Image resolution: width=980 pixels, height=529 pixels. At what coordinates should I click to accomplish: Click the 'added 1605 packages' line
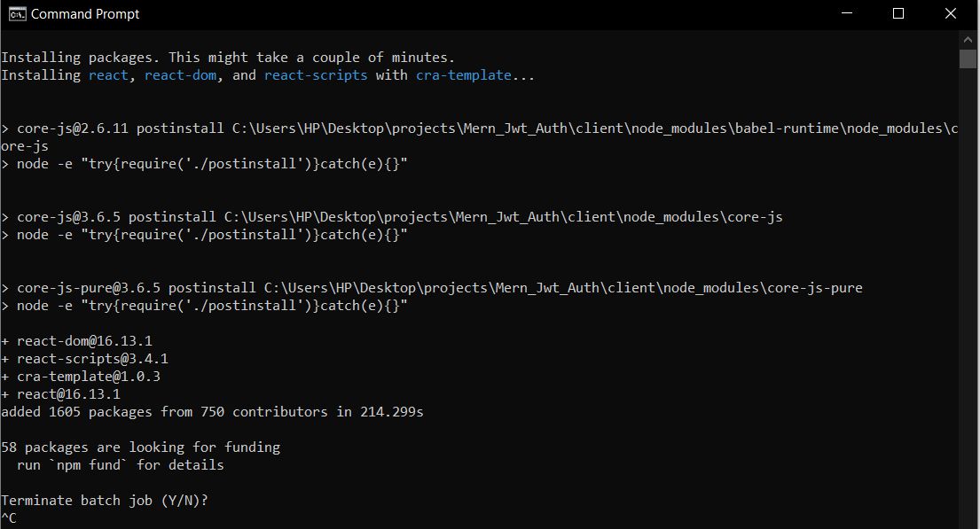click(x=213, y=412)
